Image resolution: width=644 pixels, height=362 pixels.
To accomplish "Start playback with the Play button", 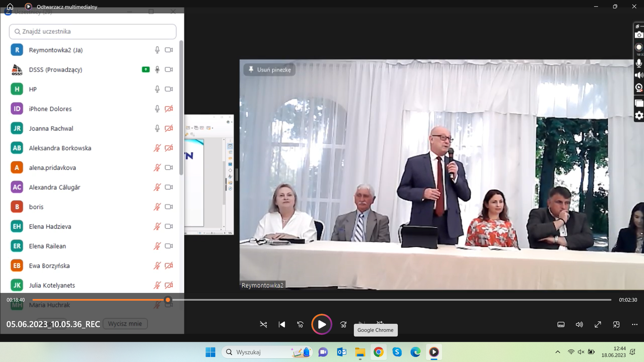I will [x=322, y=324].
